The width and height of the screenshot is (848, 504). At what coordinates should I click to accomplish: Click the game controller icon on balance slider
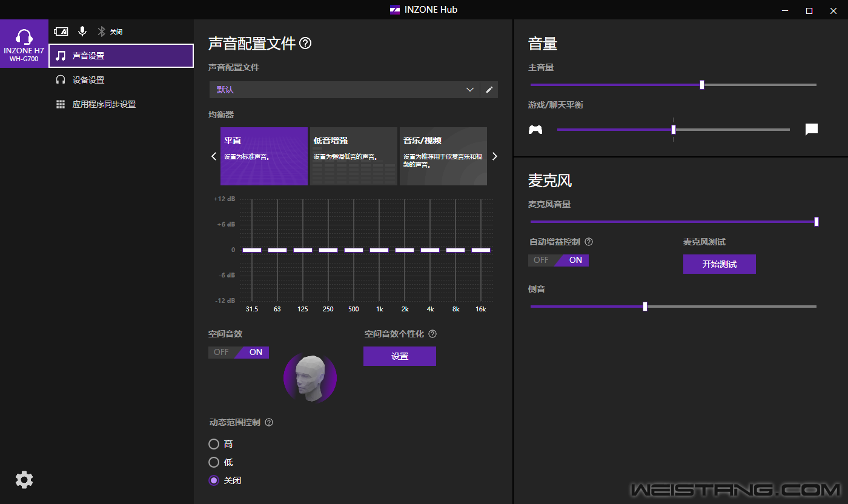click(x=535, y=129)
